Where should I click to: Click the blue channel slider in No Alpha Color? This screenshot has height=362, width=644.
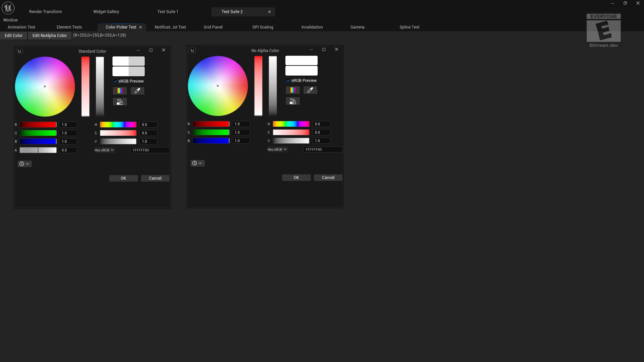pos(211,141)
